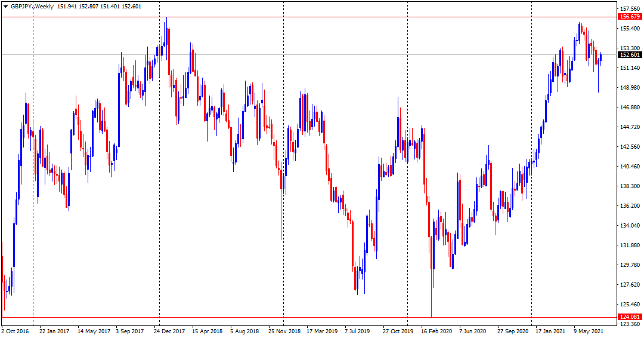The height and width of the screenshot is (338, 644).
Task: Click the chart menu triangle beside GBPJPY
Action: coord(6,7)
